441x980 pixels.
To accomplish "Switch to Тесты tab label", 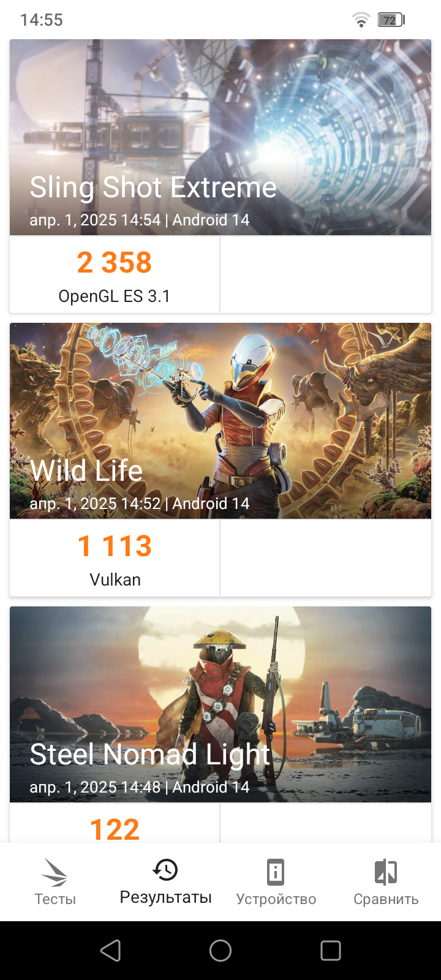I will (55, 899).
